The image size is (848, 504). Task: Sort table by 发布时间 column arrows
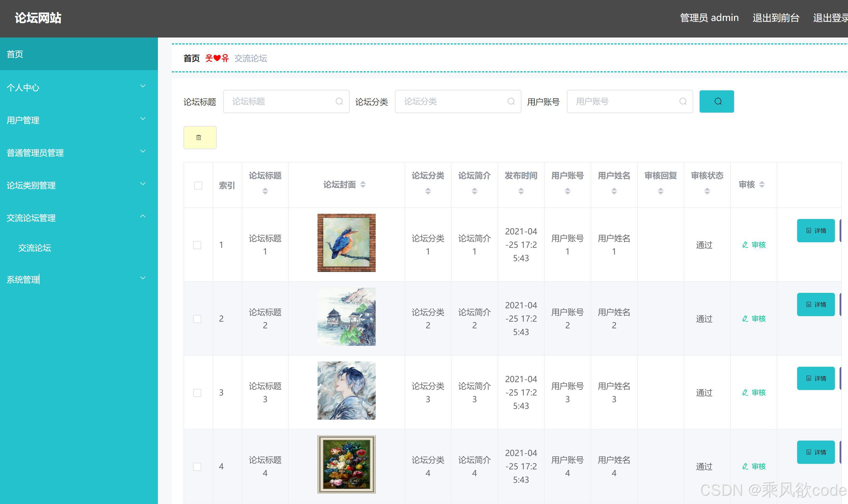coord(521,191)
